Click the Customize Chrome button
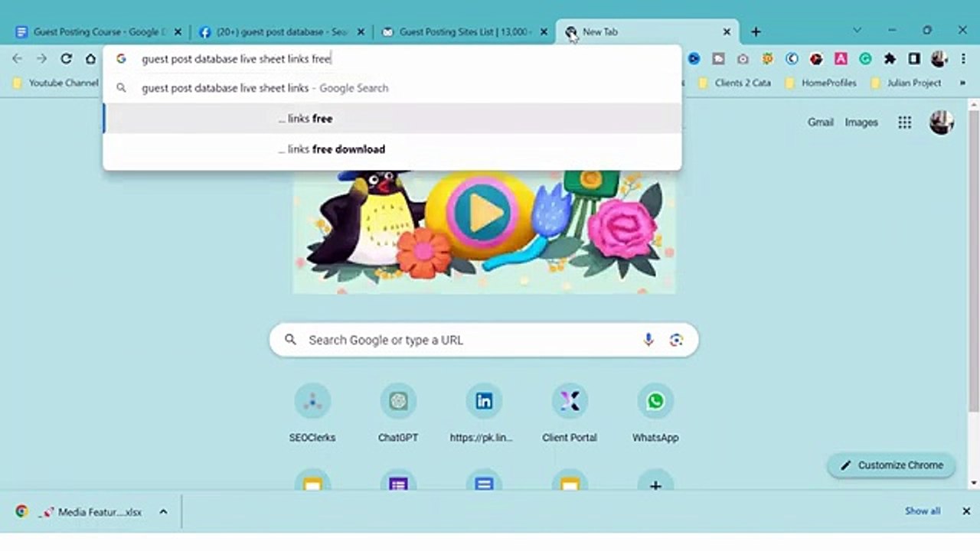This screenshot has width=980, height=551. coord(891,465)
